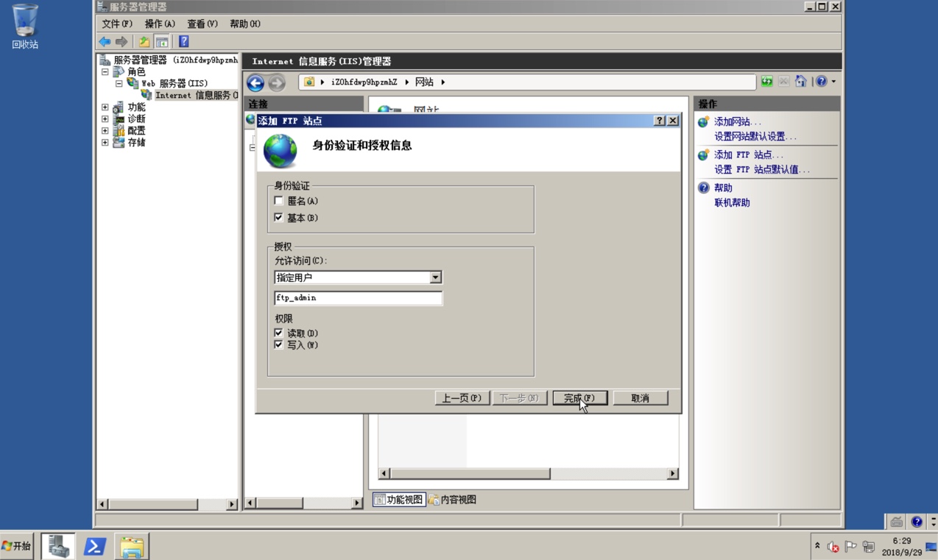The height and width of the screenshot is (560, 938).
Task: Click the folder icon in IIS breadcrumb bar
Action: 309,82
